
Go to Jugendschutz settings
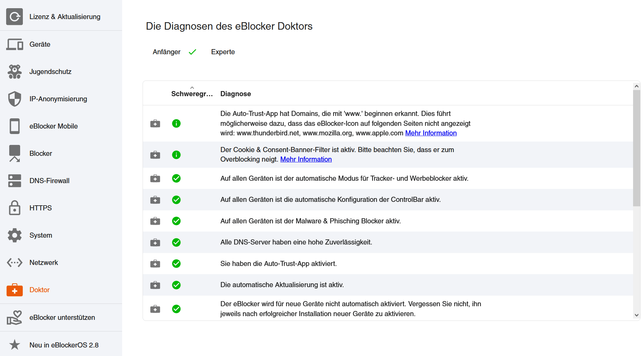pos(50,72)
